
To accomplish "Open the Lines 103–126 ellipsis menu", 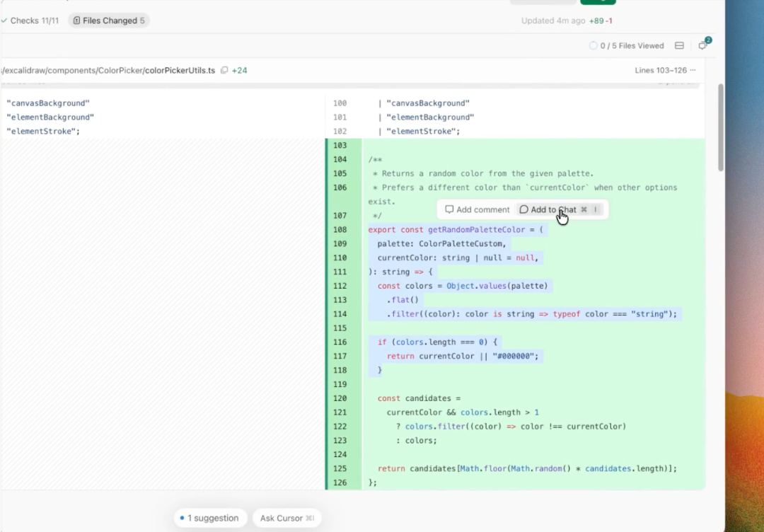I will tap(693, 70).
